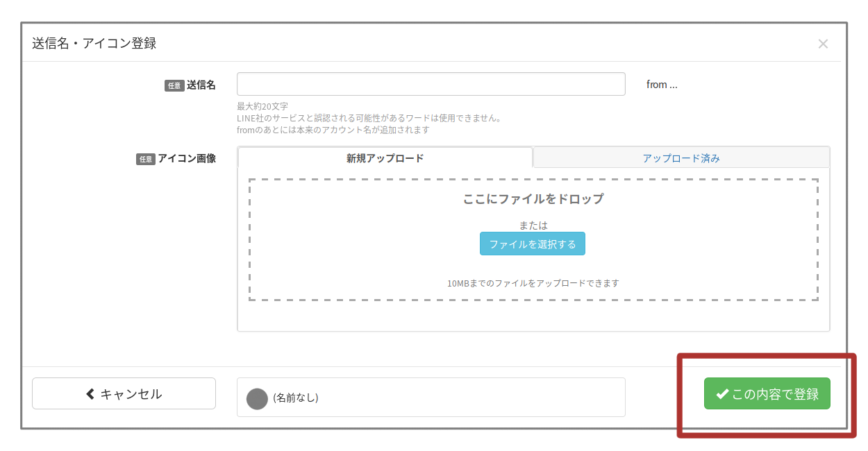Click the 任意 badge next to アイコン画像
Viewport: 868px width, 451px height.
coord(145,158)
